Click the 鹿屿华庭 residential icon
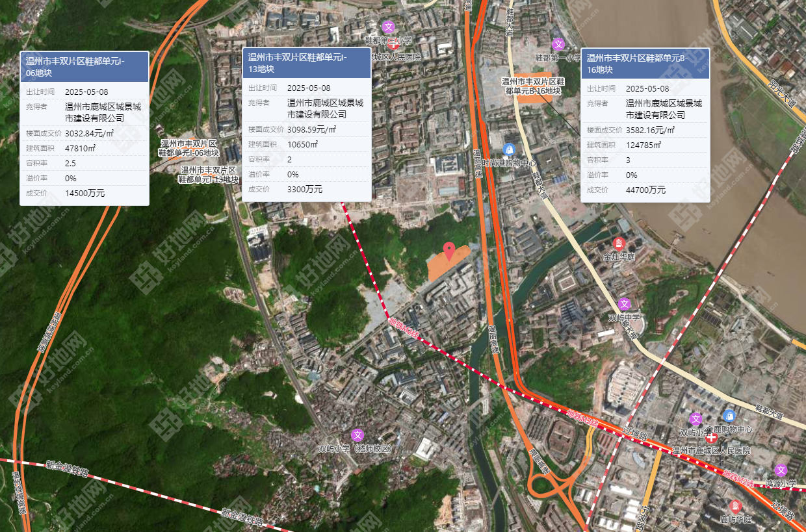The width and height of the screenshot is (806, 532). (735, 506)
